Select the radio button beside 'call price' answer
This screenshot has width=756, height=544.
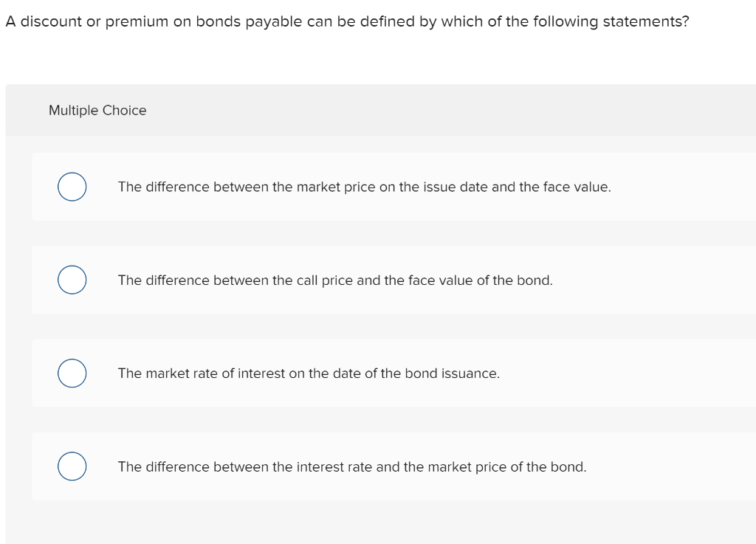pos(72,280)
